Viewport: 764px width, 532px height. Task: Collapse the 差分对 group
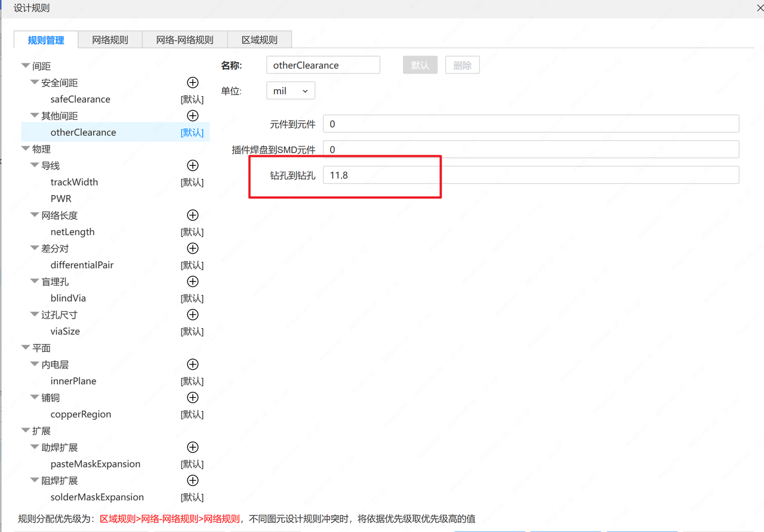click(x=35, y=248)
